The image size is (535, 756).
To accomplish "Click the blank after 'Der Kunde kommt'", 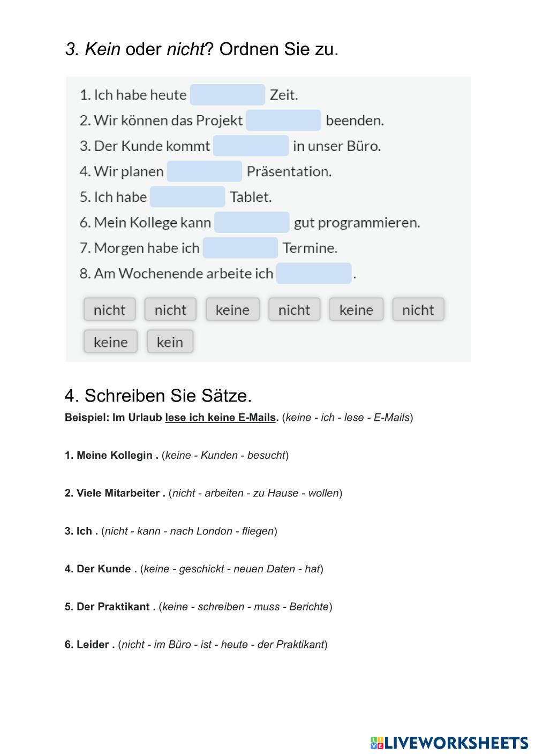I will click(251, 146).
